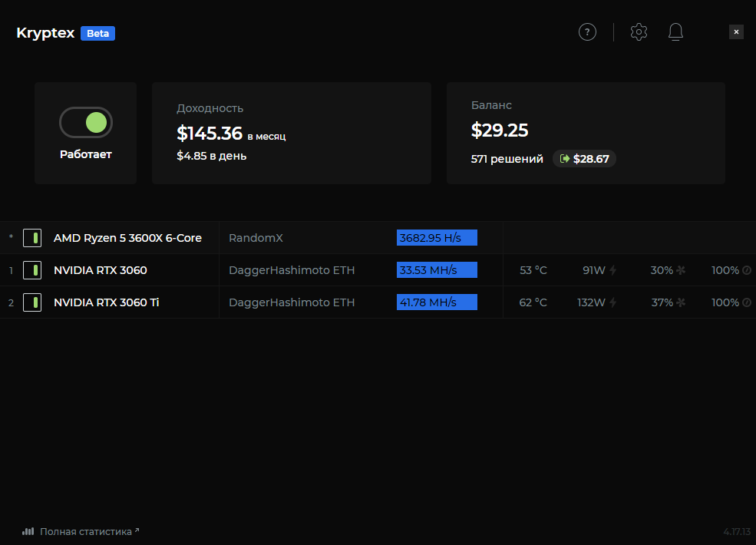The image size is (756, 545).
Task: Click the 132W power value
Action: (591, 302)
